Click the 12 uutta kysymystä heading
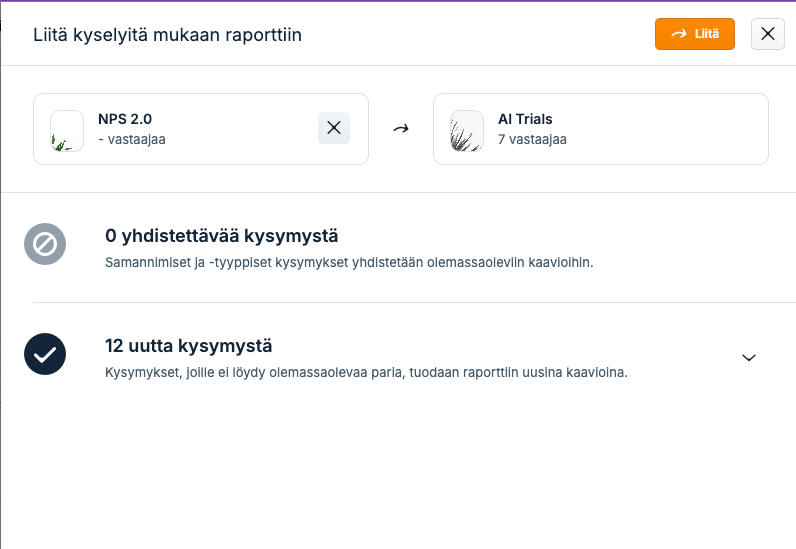The image size is (796, 549). tap(188, 346)
